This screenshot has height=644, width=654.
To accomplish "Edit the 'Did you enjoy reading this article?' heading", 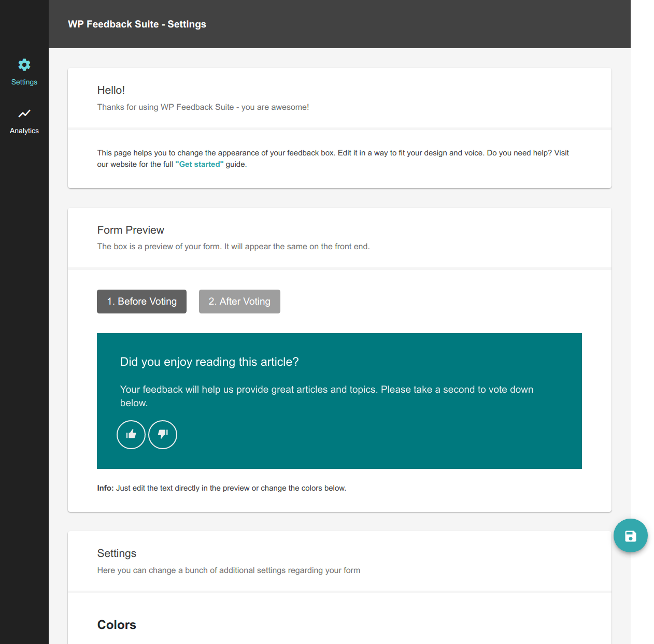I will coord(209,362).
